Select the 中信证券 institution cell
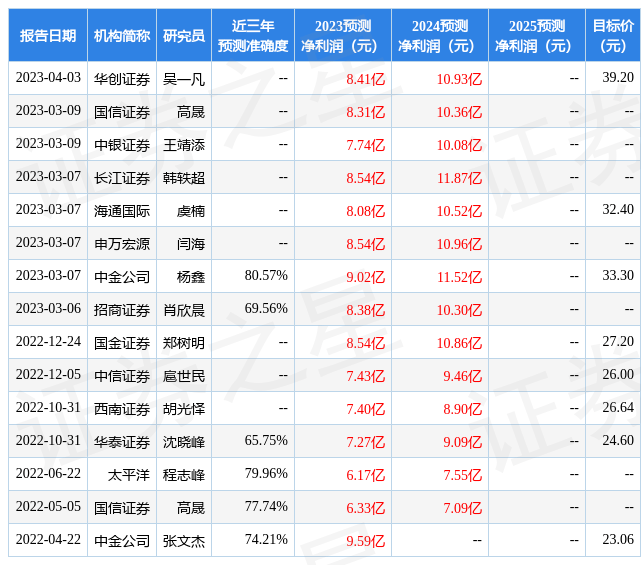 point(122,376)
